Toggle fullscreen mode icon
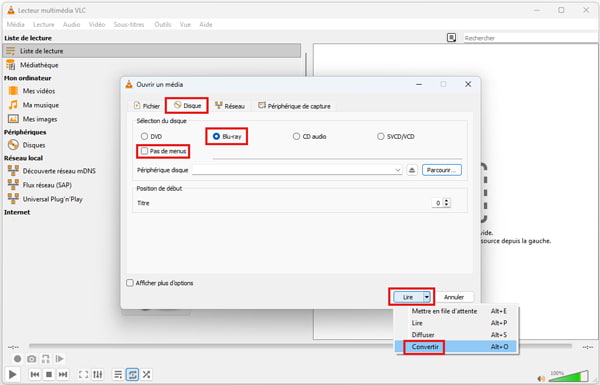600x385 pixels. coord(83,374)
